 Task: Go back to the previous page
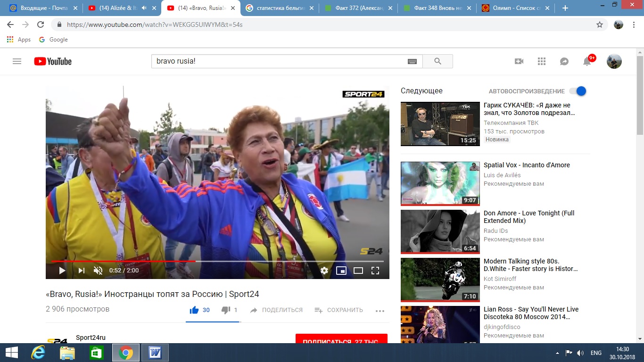coord(10,25)
